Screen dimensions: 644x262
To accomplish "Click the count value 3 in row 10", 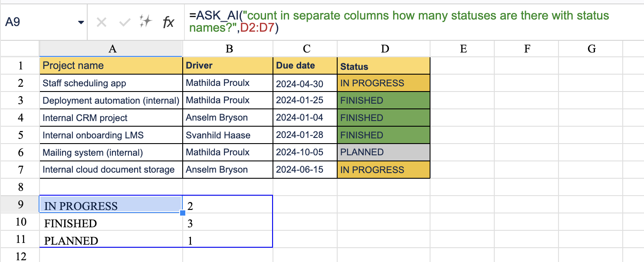I will [228, 222].
